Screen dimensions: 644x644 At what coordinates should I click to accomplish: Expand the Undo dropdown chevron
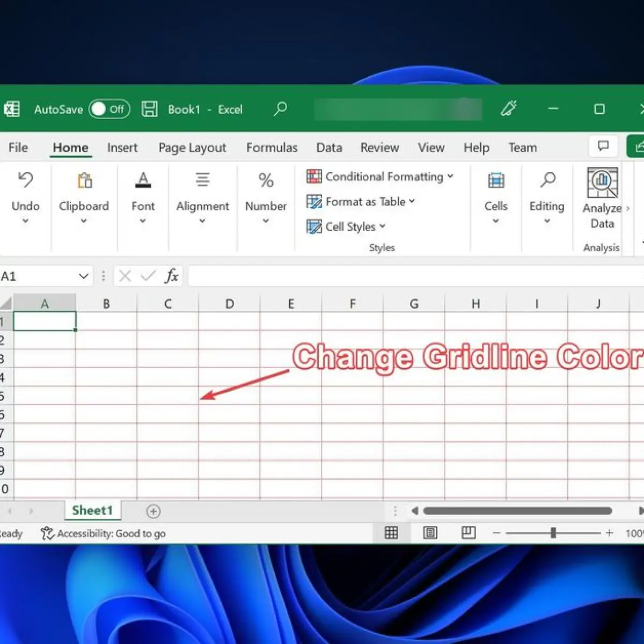[x=25, y=221]
